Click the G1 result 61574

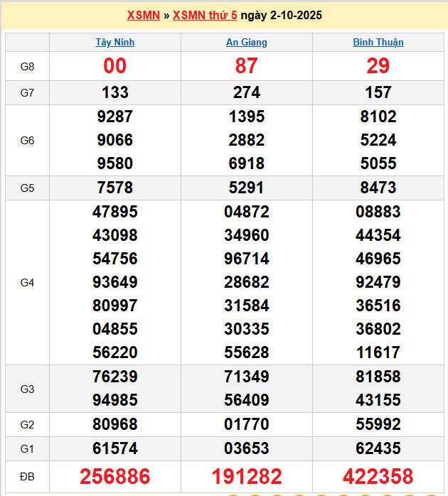(x=115, y=448)
